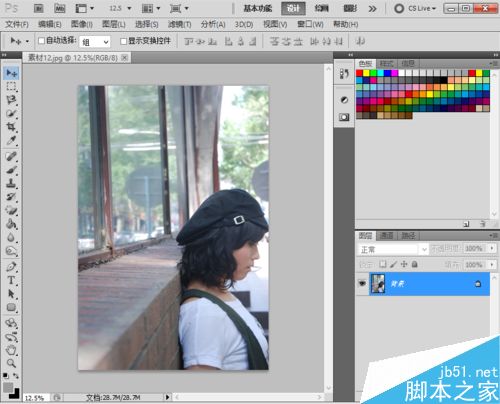Screen dimensions: 500x404
Task: Switch to the 通道 panel tab
Action: tap(387, 236)
